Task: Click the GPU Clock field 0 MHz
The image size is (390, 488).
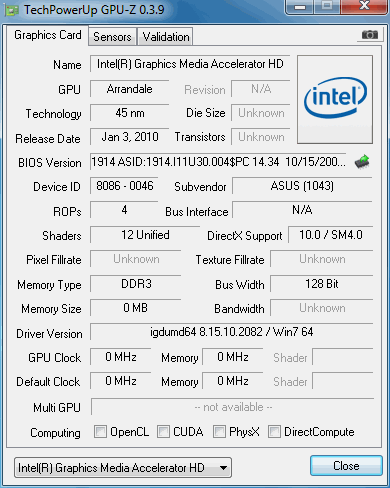Action: coord(121,357)
